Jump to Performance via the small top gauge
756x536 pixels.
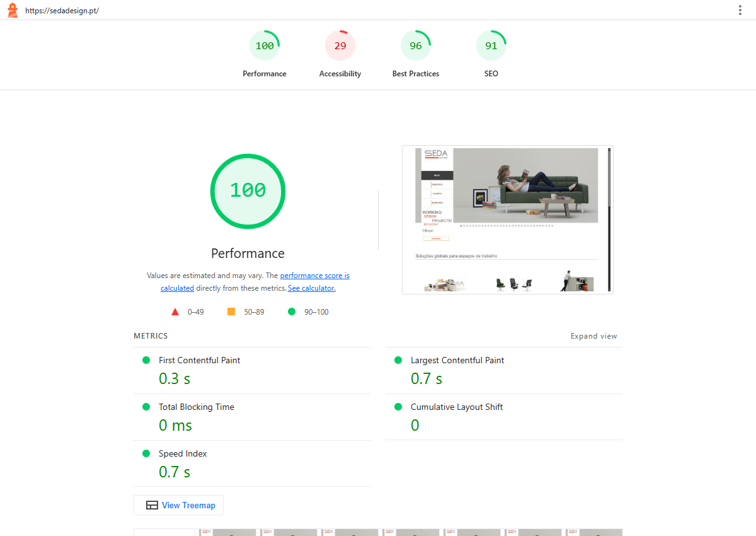[265, 45]
